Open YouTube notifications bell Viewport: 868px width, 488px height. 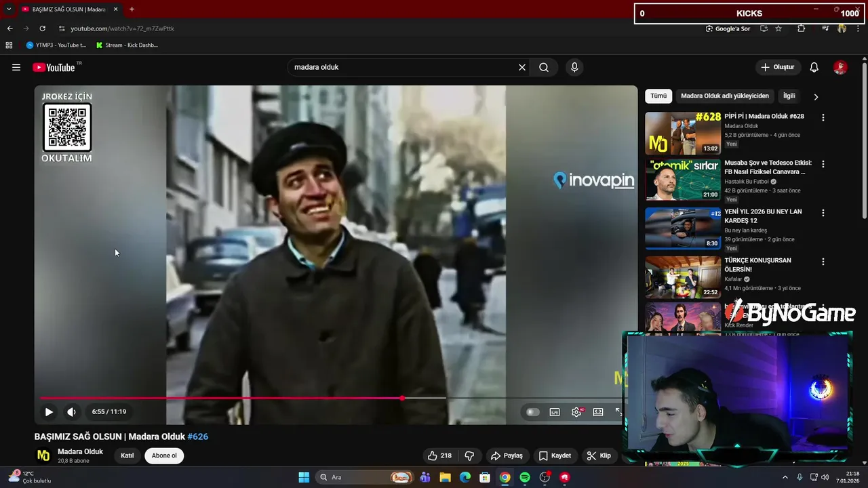click(814, 67)
